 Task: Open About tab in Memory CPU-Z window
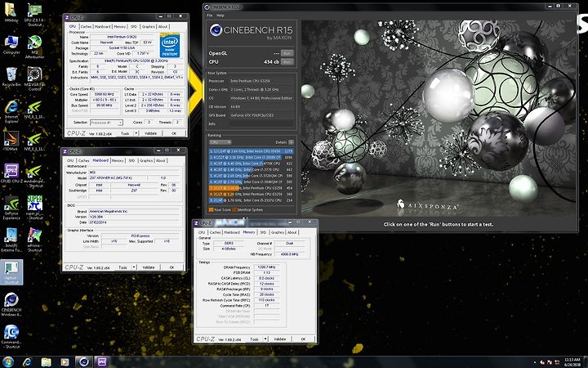tap(292, 232)
